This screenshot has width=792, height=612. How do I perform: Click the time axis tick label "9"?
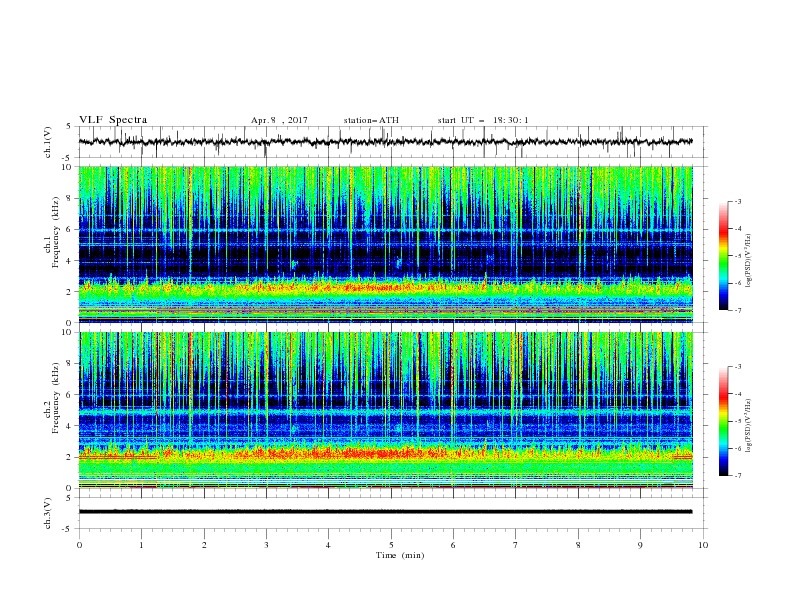click(640, 545)
